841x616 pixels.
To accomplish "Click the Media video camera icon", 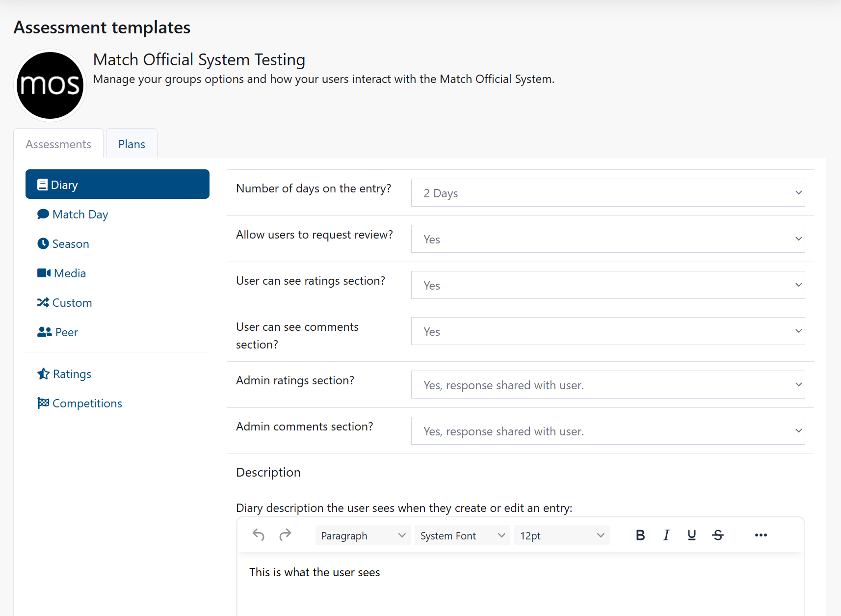I will click(43, 273).
